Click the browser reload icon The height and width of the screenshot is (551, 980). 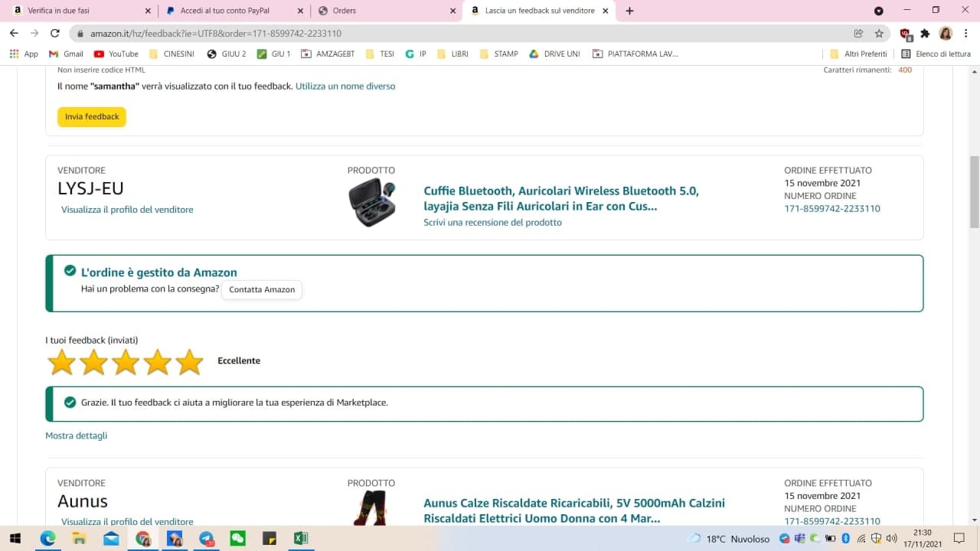55,34
